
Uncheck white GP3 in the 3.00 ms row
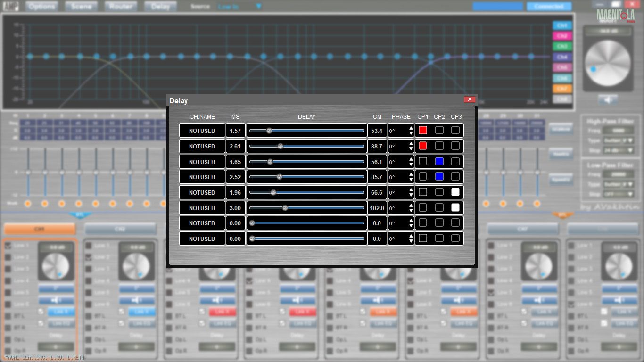(455, 207)
